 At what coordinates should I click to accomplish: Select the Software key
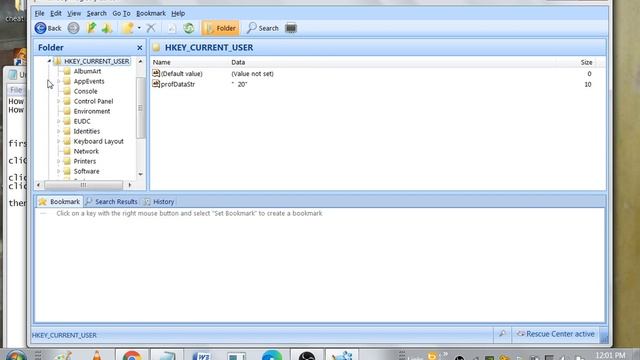point(87,171)
